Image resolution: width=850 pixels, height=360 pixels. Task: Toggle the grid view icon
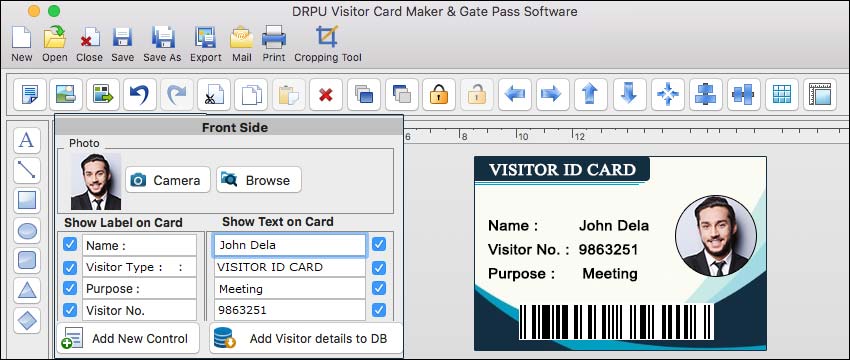[x=782, y=95]
